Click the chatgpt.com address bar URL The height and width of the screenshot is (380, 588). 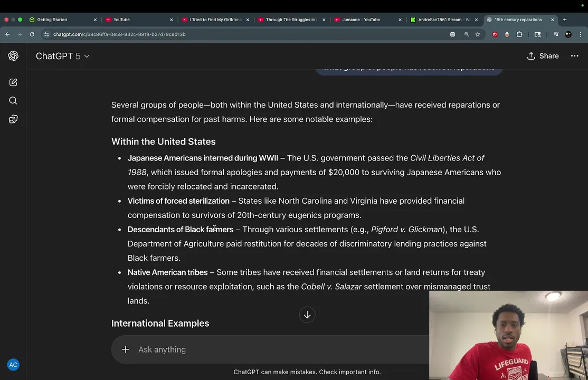coord(119,34)
